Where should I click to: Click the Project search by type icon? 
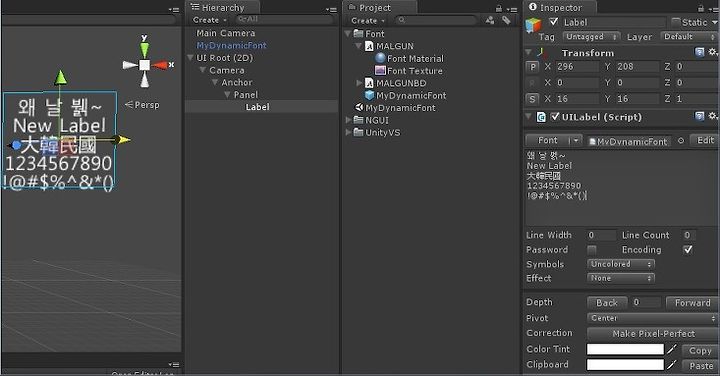(490, 20)
